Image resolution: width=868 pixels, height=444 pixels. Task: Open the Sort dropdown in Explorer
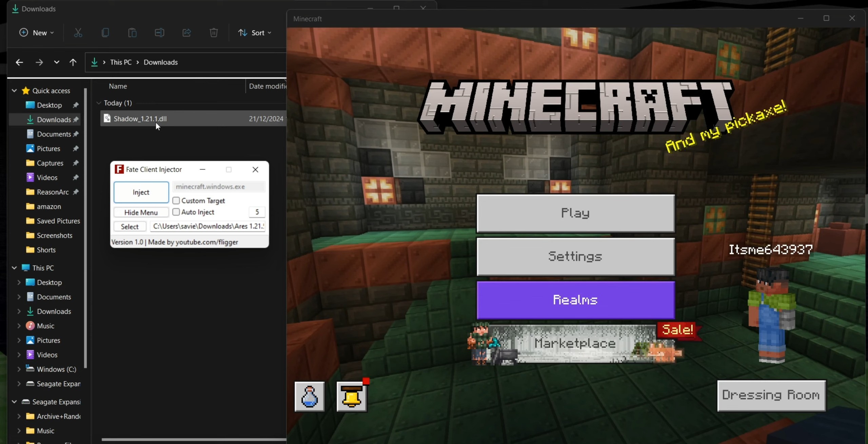pyautogui.click(x=255, y=33)
